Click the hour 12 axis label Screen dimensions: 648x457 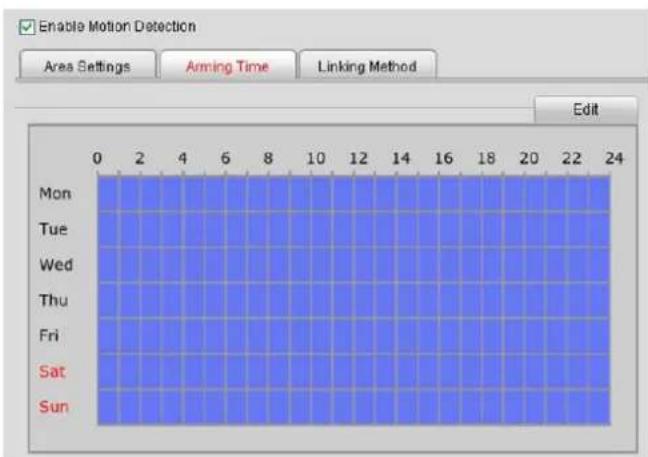pyautogui.click(x=358, y=158)
